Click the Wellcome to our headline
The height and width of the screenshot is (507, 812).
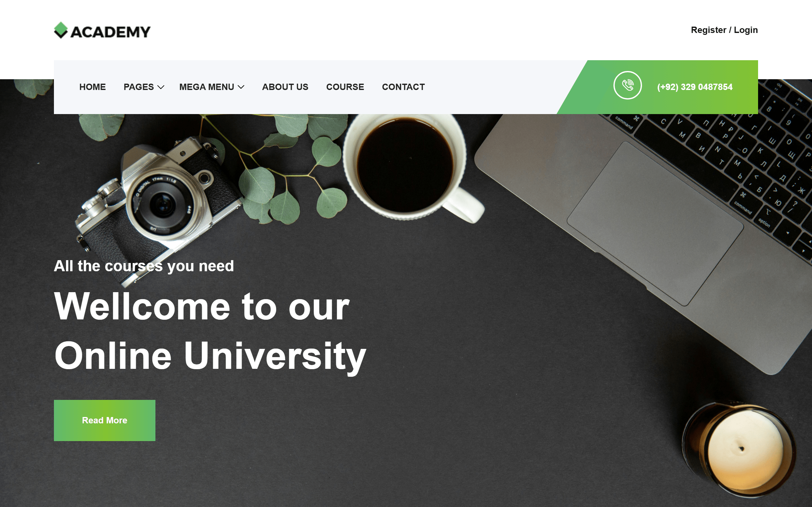(202, 306)
